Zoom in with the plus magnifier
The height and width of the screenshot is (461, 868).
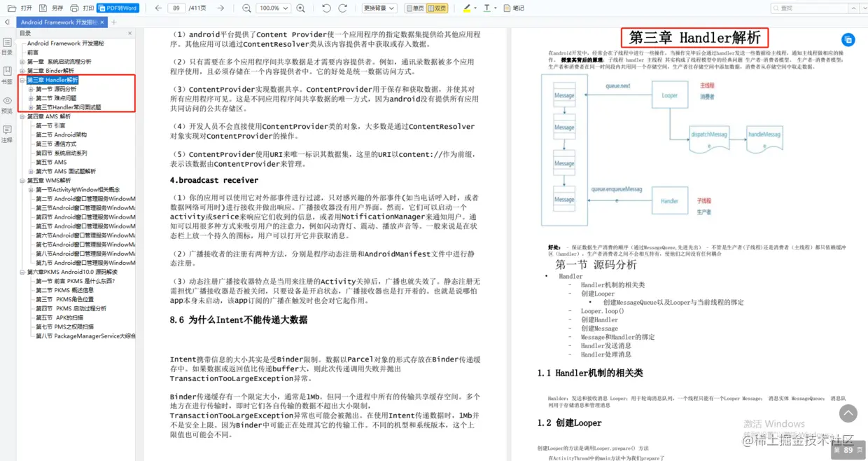coord(301,8)
